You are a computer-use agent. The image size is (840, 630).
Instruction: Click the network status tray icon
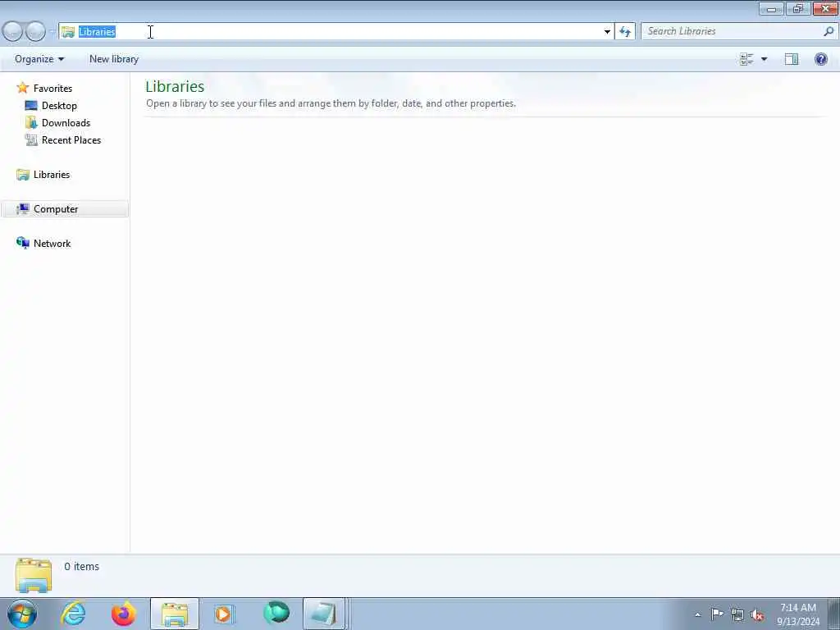click(x=737, y=615)
